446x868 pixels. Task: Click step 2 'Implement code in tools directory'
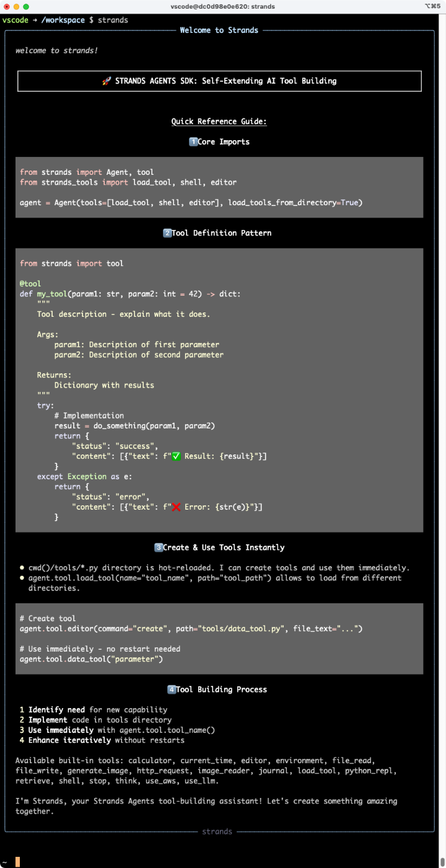(95, 720)
